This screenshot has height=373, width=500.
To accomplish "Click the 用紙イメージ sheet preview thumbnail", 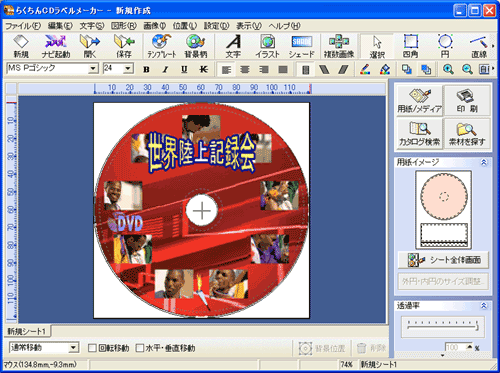I will 443,210.
